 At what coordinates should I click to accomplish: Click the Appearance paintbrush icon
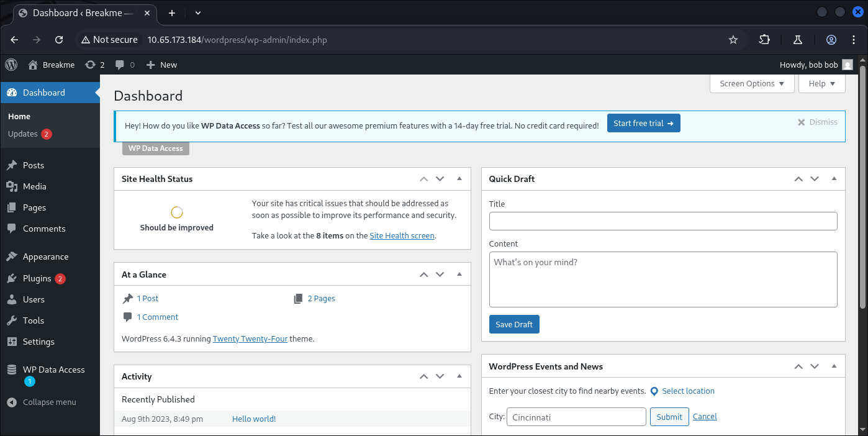pos(12,257)
